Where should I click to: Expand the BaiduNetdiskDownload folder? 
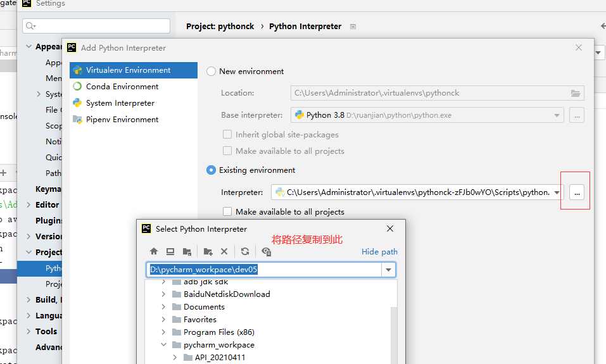pyautogui.click(x=163, y=294)
